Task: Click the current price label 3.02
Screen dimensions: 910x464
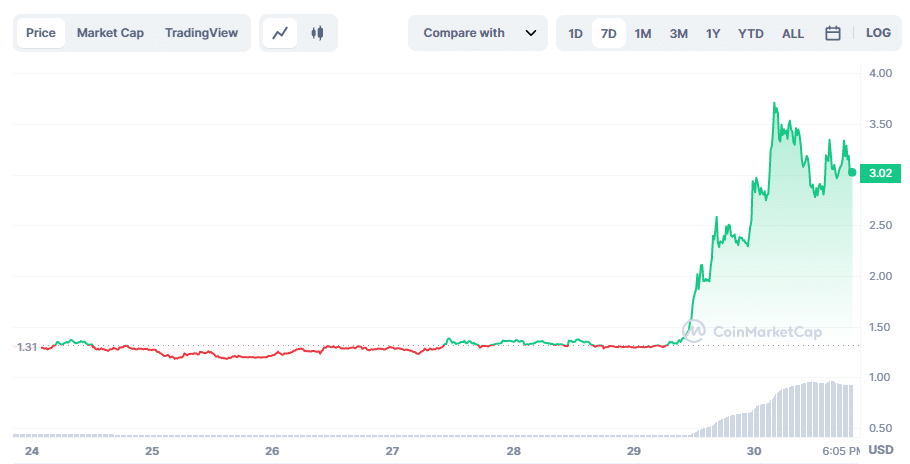Action: (x=880, y=173)
